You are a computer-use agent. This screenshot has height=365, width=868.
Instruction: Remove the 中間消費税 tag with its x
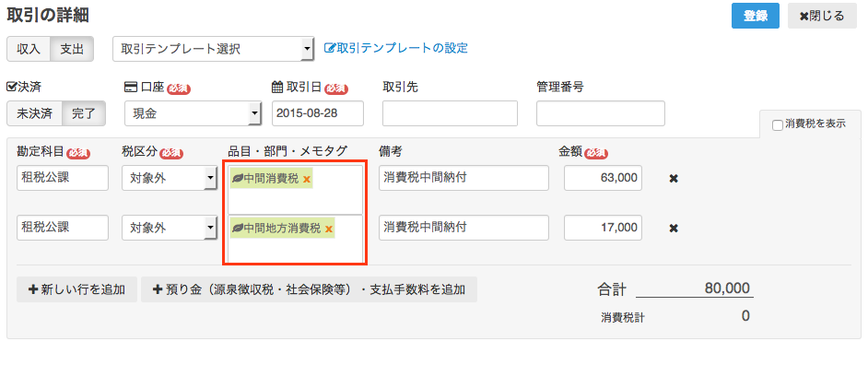(307, 179)
